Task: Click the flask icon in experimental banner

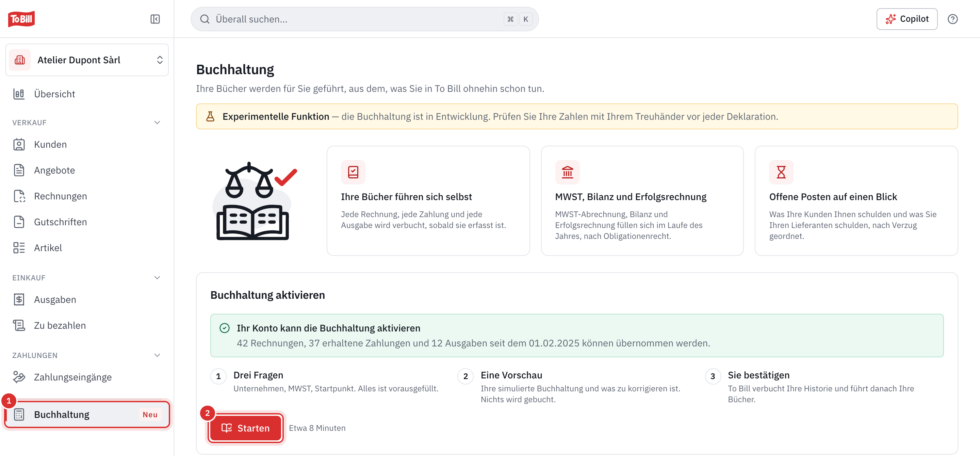Action: pyautogui.click(x=210, y=116)
